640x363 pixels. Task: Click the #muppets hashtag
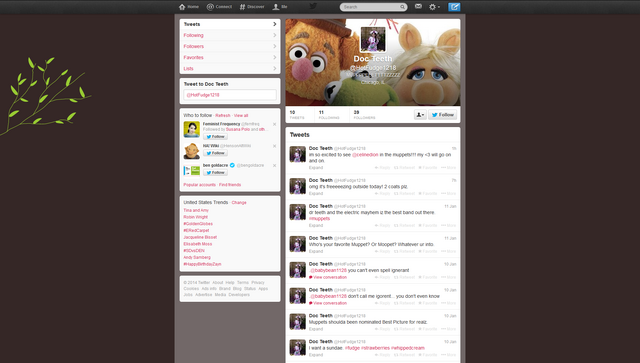(319, 218)
